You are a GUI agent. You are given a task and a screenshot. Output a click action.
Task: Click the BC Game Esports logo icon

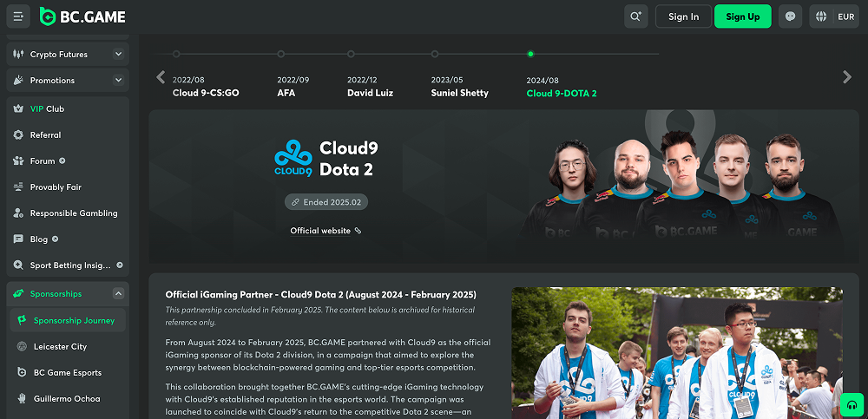pos(23,372)
